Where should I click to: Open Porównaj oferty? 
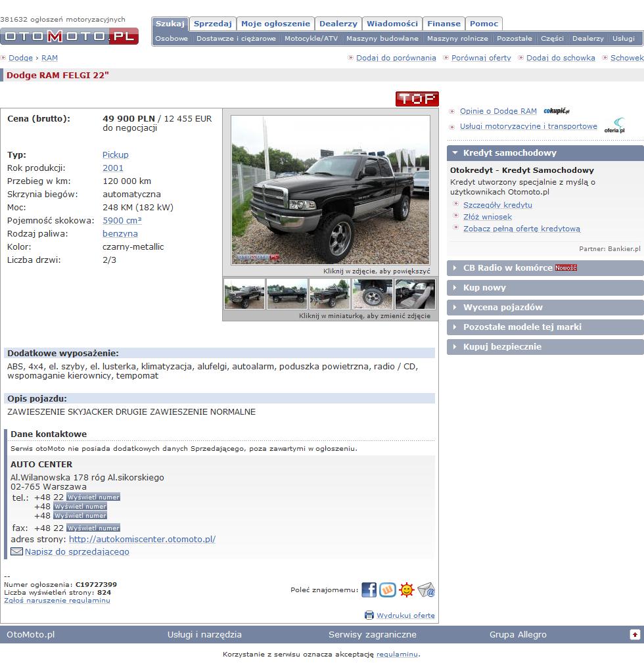tap(482, 58)
